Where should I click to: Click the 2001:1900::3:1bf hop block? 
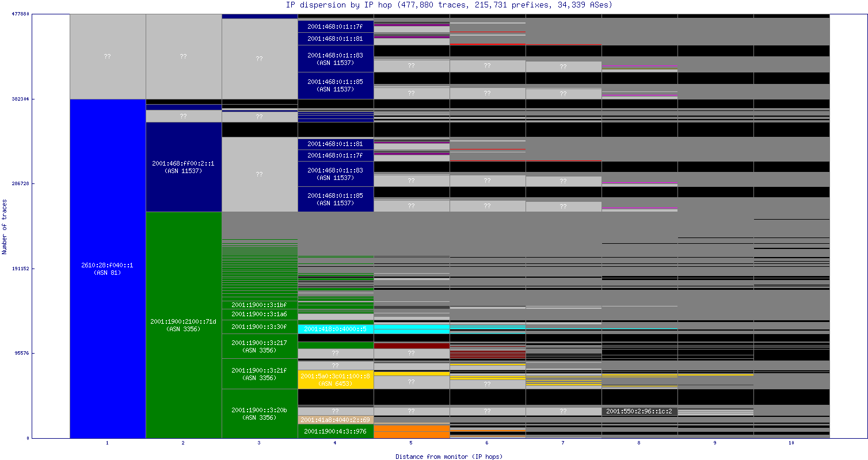pos(260,304)
